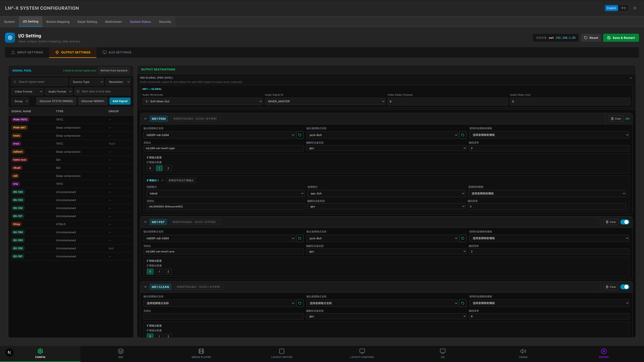The height and width of the screenshot is (362, 644).
Task: Set ME1 PGM extended output count to 2
Action: 168,168
